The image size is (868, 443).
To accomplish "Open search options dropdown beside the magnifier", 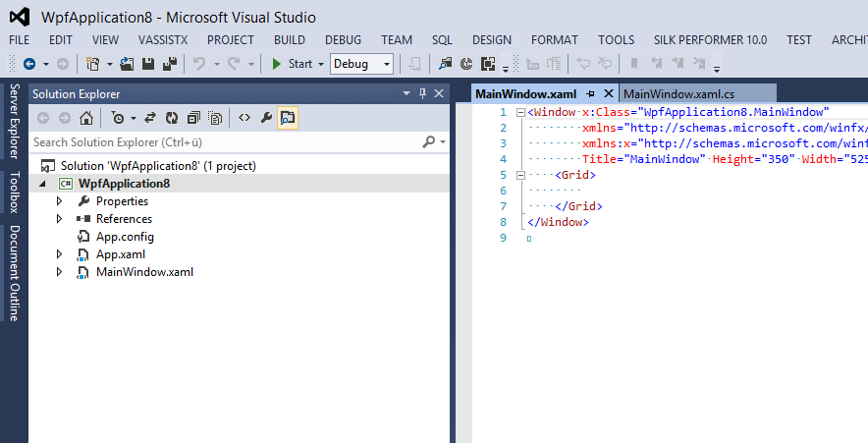I will click(442, 142).
